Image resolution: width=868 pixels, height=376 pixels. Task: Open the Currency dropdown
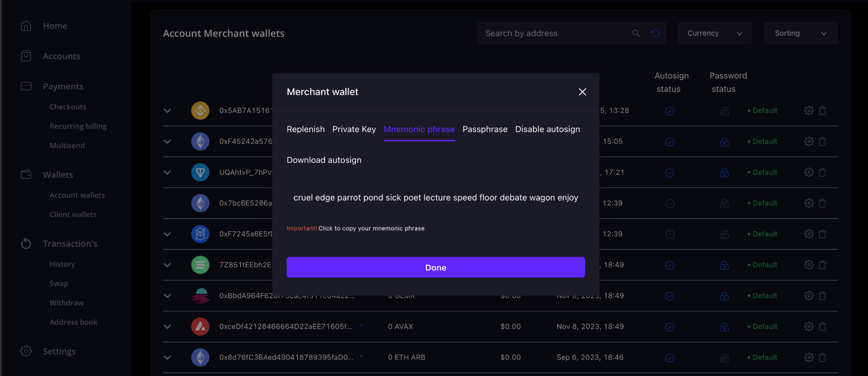pyautogui.click(x=714, y=33)
